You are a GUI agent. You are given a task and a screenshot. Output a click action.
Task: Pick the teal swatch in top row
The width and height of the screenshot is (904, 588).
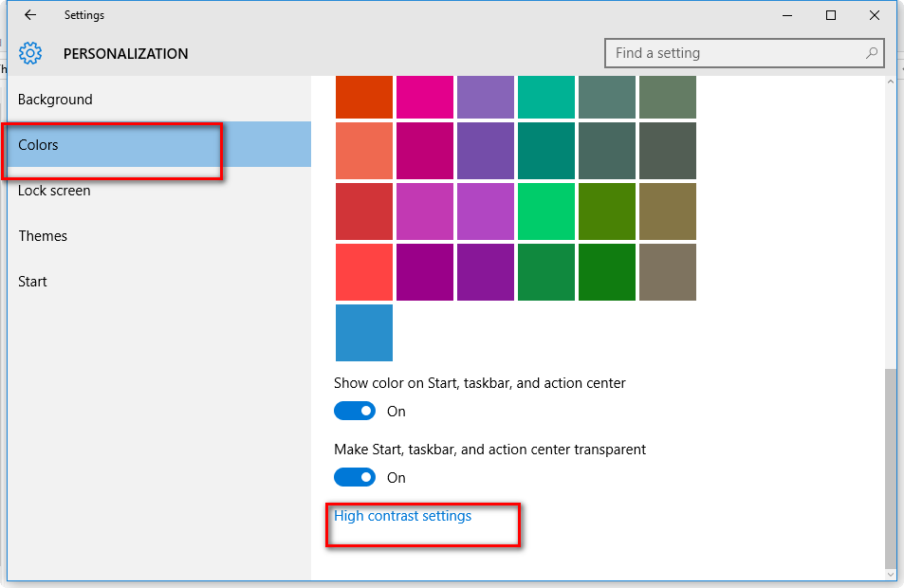click(546, 97)
